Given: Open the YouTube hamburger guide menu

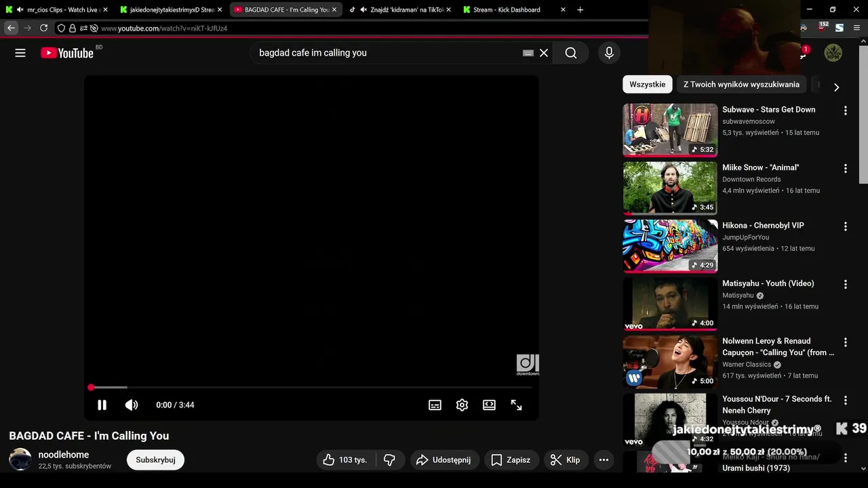Looking at the screenshot, I should [x=20, y=53].
